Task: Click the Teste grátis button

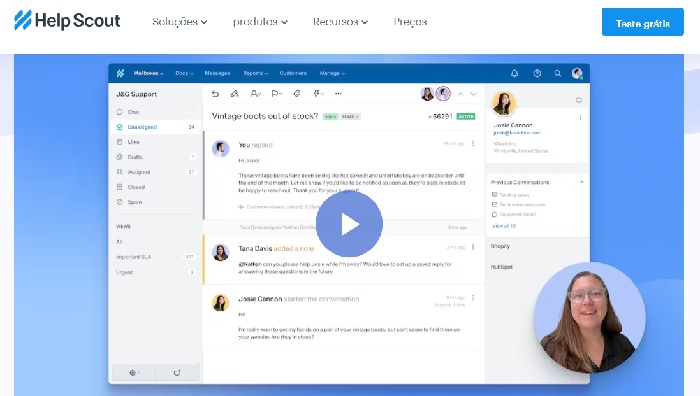Action: (x=642, y=22)
